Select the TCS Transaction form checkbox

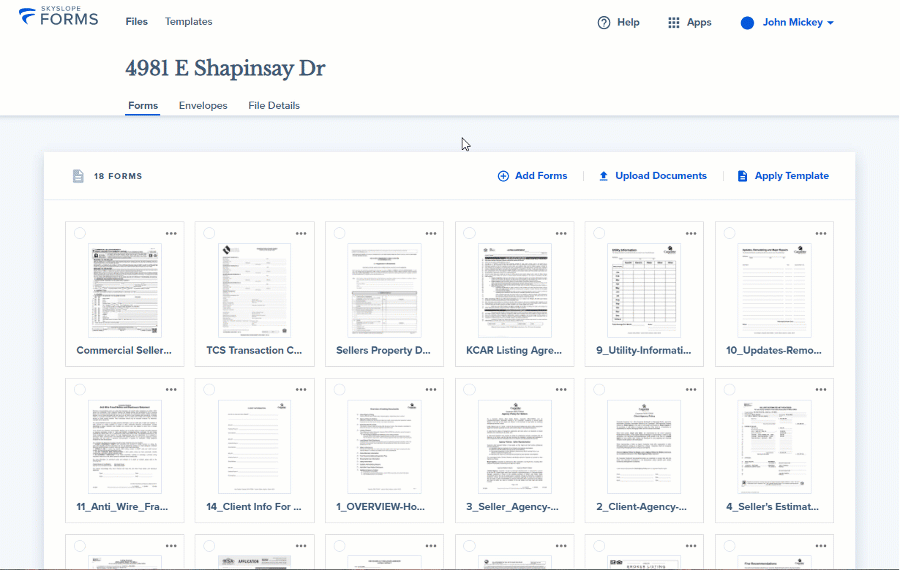click(210, 233)
